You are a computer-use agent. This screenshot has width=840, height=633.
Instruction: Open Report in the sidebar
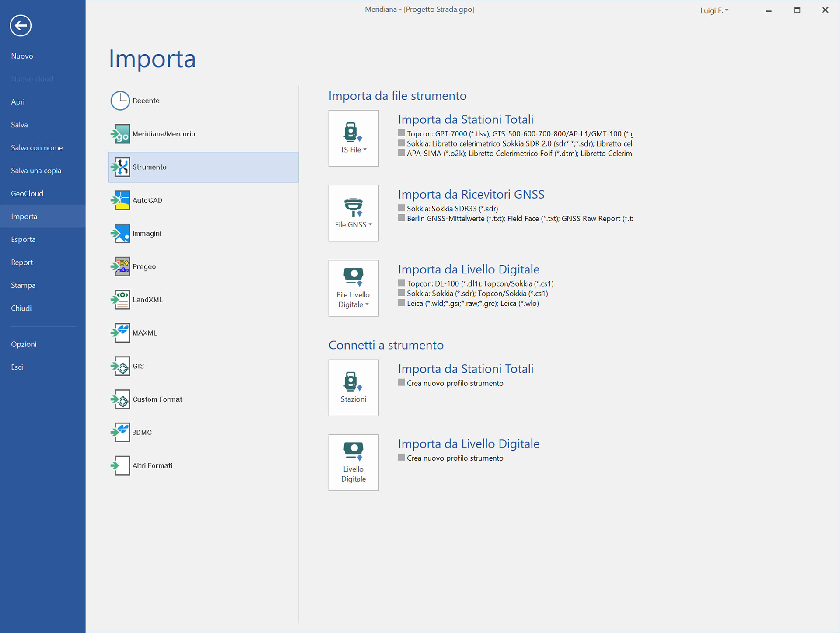point(22,262)
